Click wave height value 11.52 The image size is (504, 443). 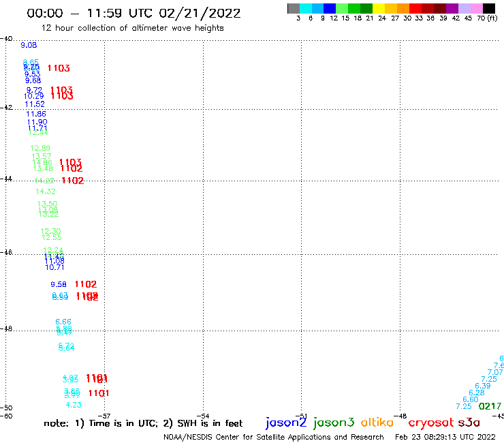[35, 104]
